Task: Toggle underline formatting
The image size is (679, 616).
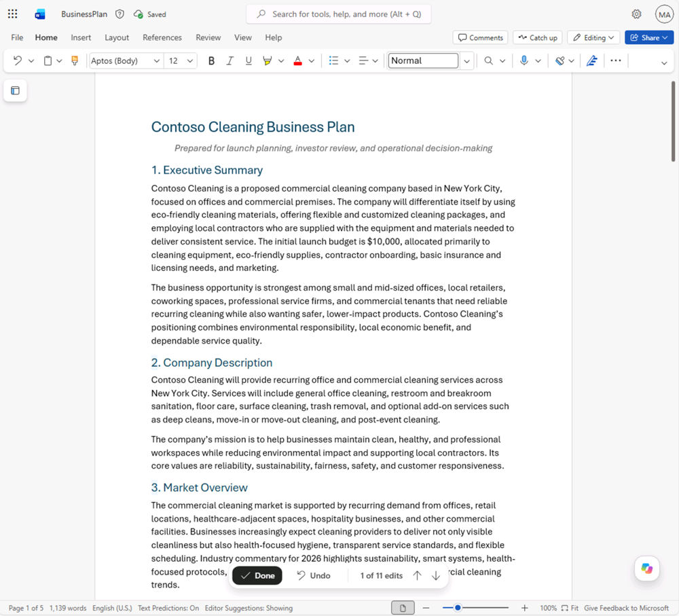Action: click(249, 60)
